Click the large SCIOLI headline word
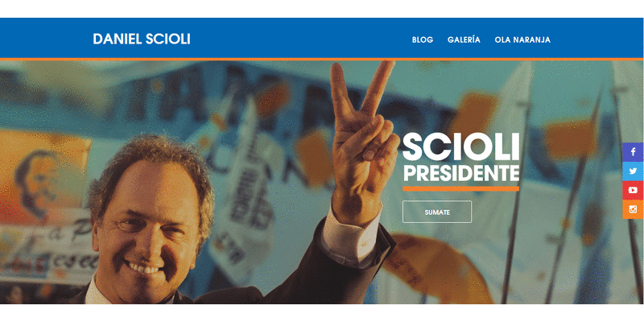The height and width of the screenshot is (322, 644). [x=460, y=147]
